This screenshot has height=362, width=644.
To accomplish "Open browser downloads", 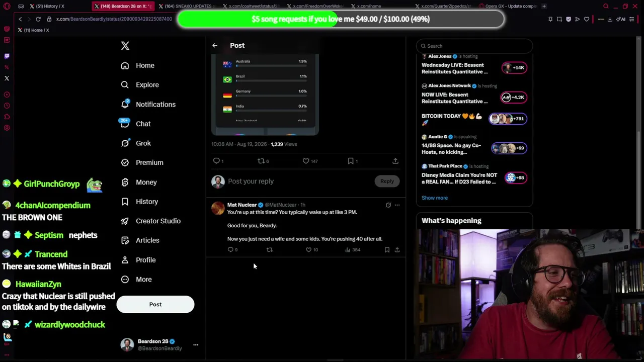I will pos(610,19).
